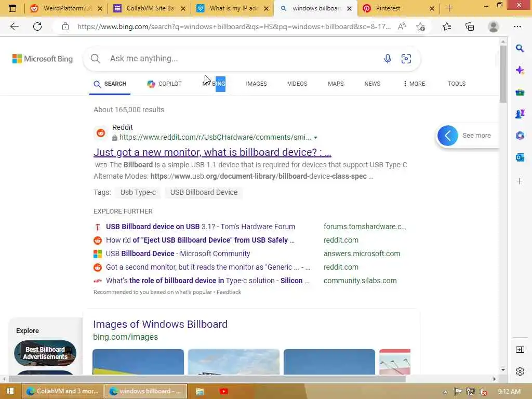Open the Favorites list icon
The width and height of the screenshot is (532, 399).
point(447,26)
